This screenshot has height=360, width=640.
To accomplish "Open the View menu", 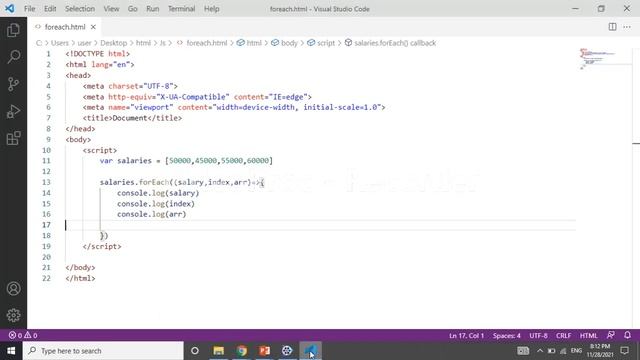I will tap(111, 9).
